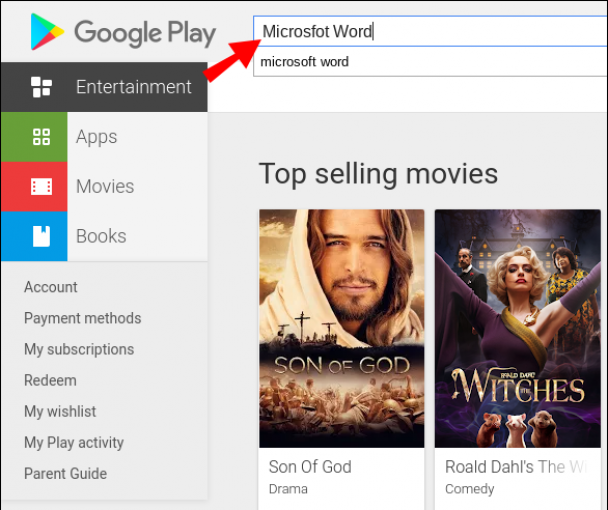Click the red Movies film icon
Image resolution: width=608 pixels, height=510 pixels.
41,186
